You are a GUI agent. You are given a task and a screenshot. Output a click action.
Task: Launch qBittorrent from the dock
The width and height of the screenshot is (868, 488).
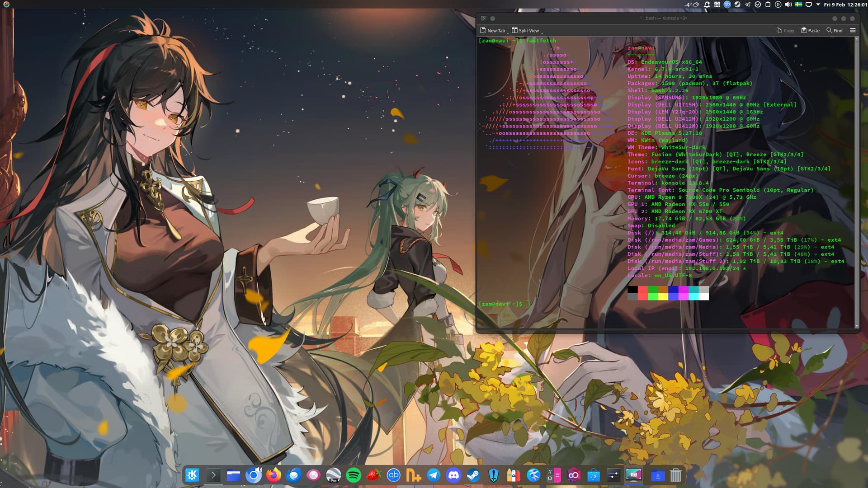tap(394, 475)
